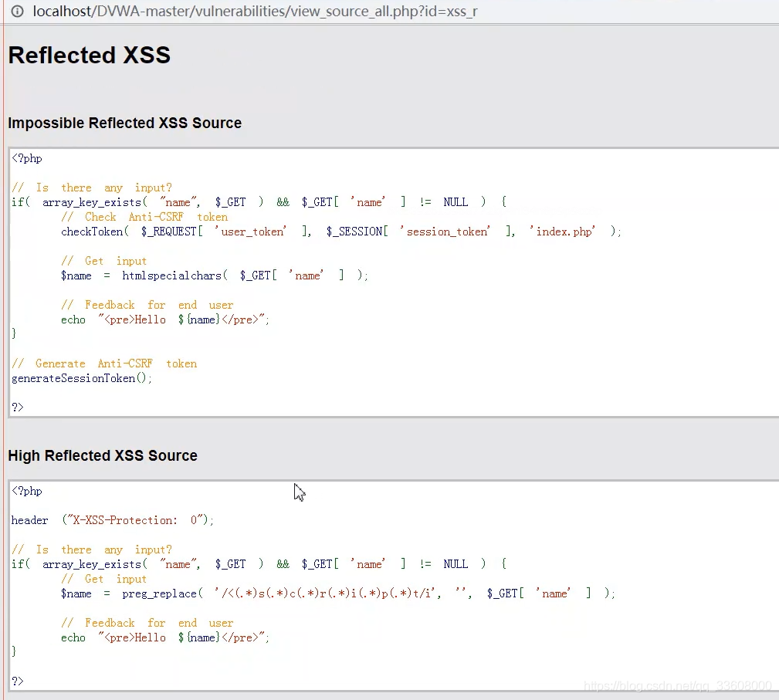Click "// Get input" comment in Impossible source
This screenshot has height=700, width=779.
click(103, 262)
